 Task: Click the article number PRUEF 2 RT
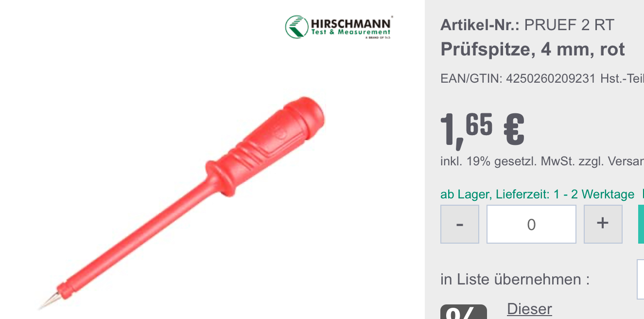pyautogui.click(x=569, y=24)
